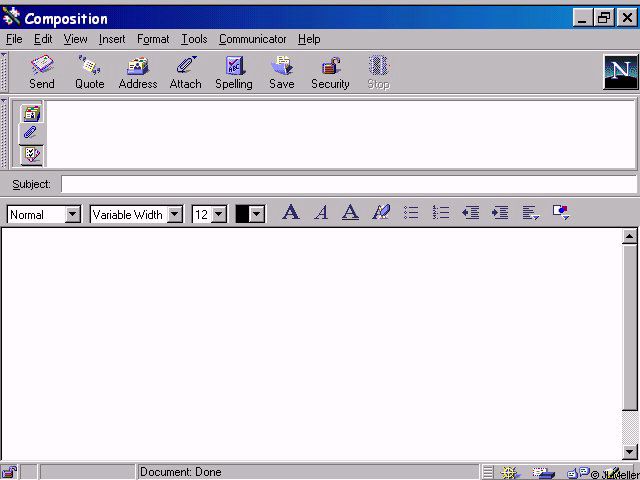This screenshot has width=640, height=480.
Task: Insert a bullet list
Action: point(411,213)
